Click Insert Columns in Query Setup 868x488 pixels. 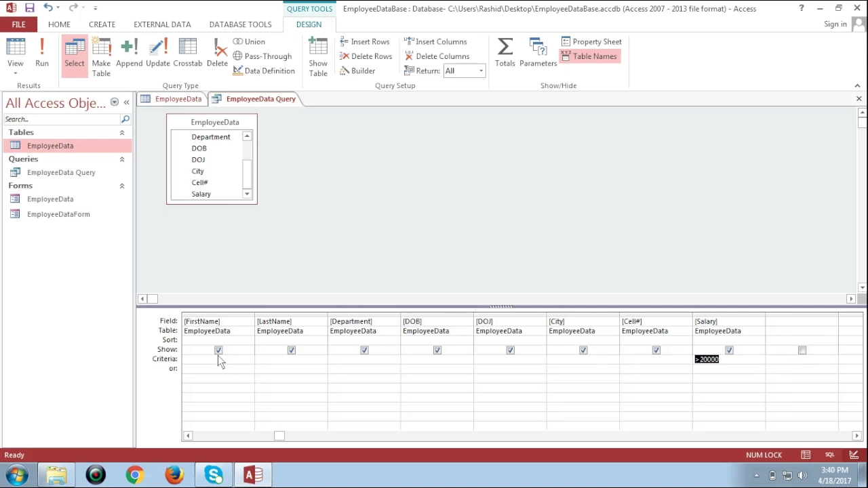pos(435,42)
